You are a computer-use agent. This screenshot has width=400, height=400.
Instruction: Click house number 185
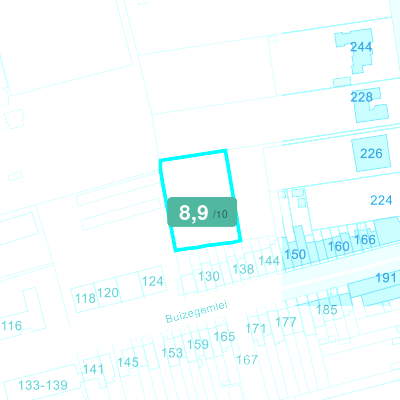[327, 310]
